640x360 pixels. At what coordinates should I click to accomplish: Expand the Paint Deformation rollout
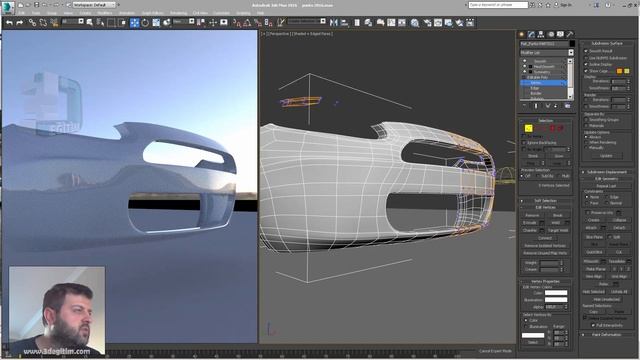click(607, 335)
